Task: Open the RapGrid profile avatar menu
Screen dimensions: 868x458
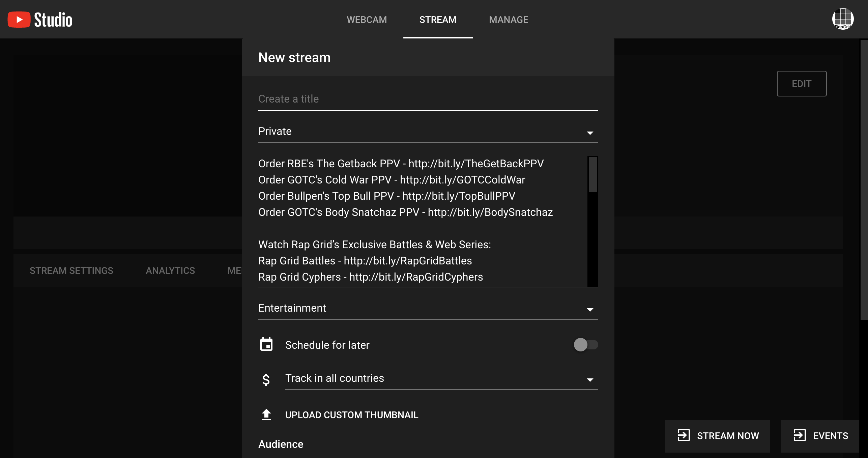Action: pos(843,19)
